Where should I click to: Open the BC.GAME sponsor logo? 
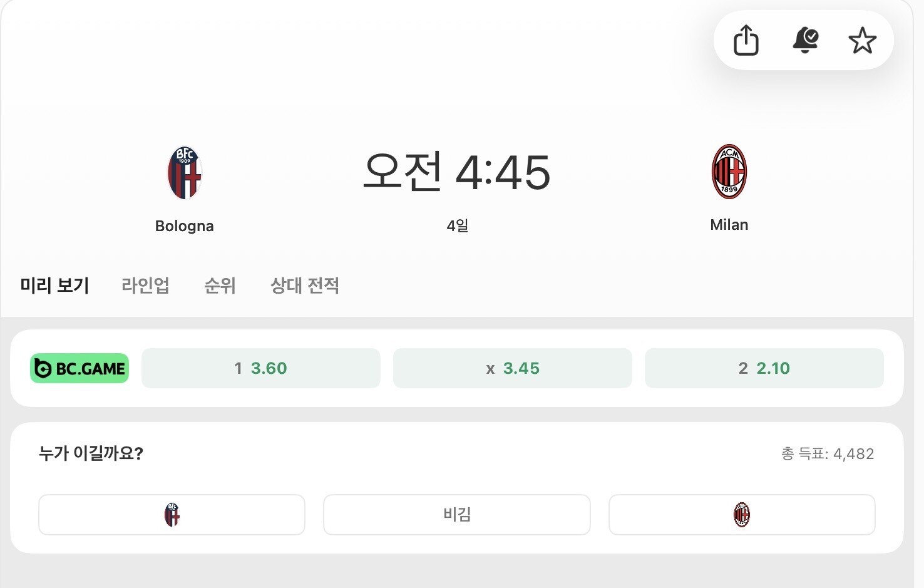pyautogui.click(x=80, y=368)
